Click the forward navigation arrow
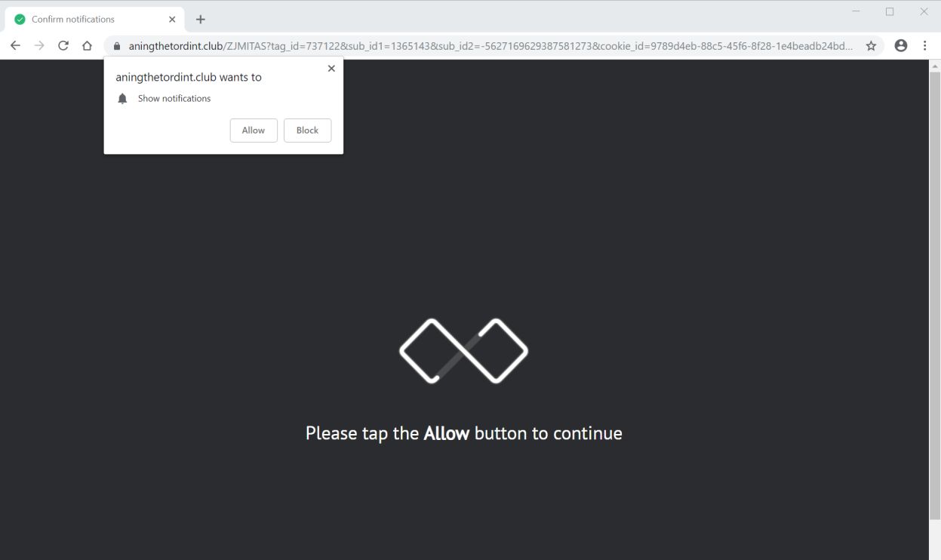This screenshot has width=941, height=560. (x=39, y=46)
